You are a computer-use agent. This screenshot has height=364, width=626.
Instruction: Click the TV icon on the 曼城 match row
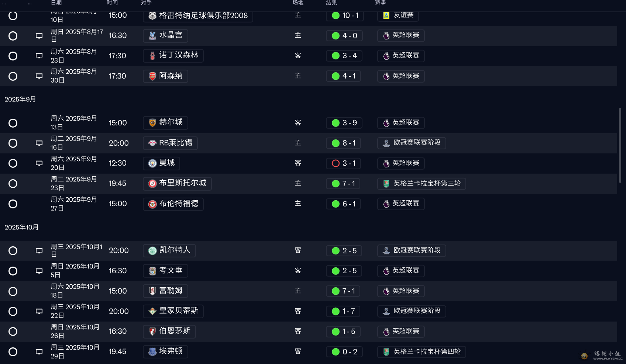39,163
